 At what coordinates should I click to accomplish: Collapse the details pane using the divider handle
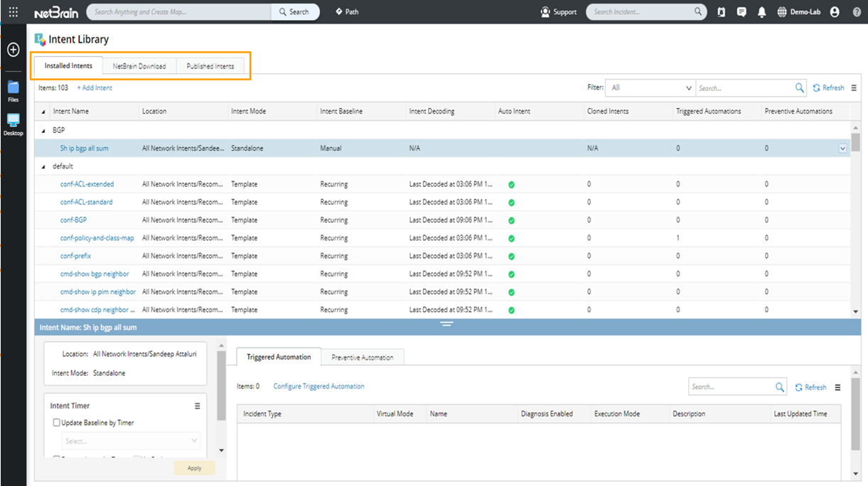(x=446, y=323)
